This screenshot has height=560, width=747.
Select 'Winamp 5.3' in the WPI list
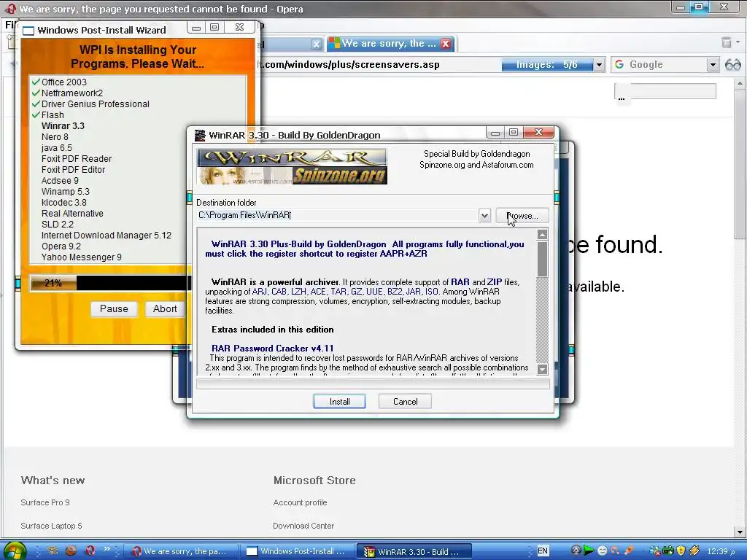65,192
